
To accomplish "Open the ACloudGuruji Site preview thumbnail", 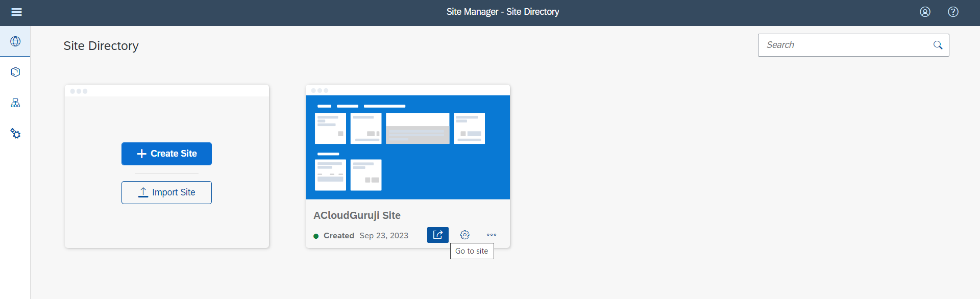I will pos(407,147).
